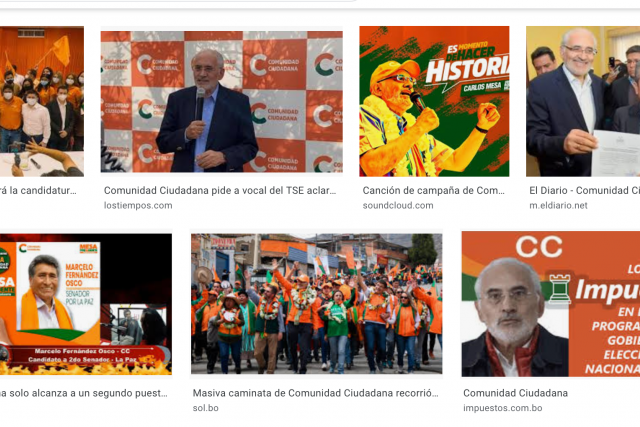Click the m.eldiario.net source link
Screen dimensions: 640x427
point(558,205)
